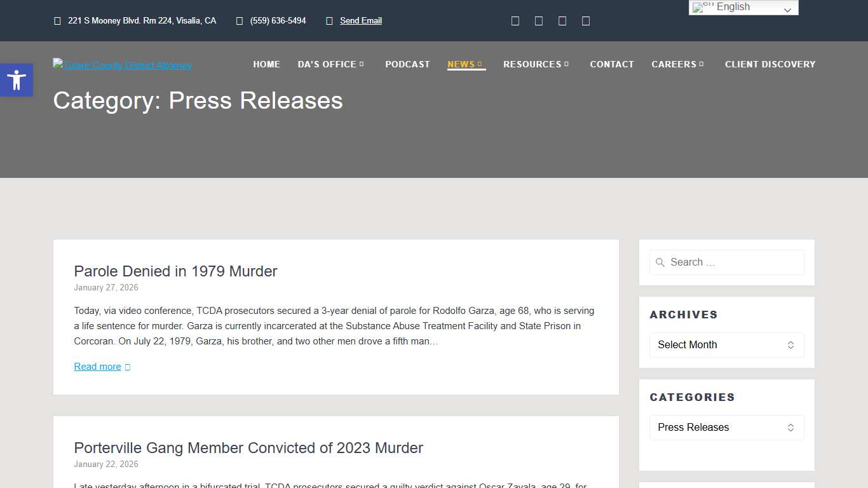868x488 pixels.
Task: Open the second social media icon in header
Action: point(539,20)
